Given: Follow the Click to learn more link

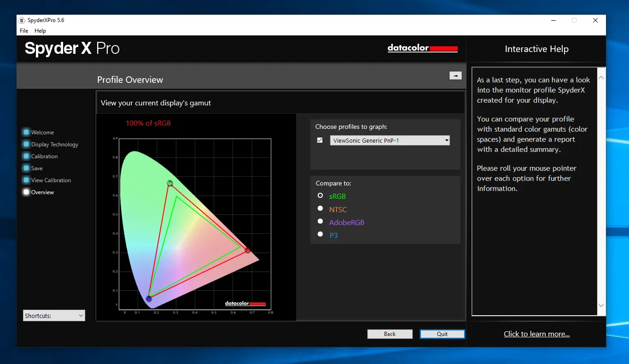Looking at the screenshot, I should click(536, 334).
